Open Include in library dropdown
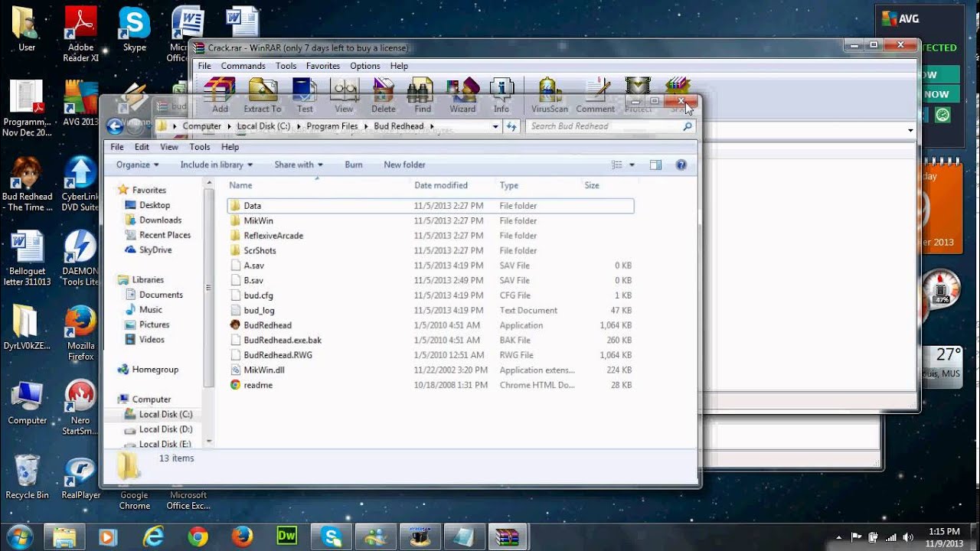980x551 pixels. point(217,165)
